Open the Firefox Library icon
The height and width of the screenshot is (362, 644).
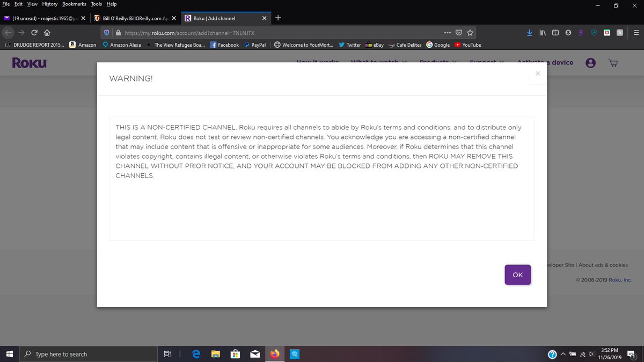[543, 32]
